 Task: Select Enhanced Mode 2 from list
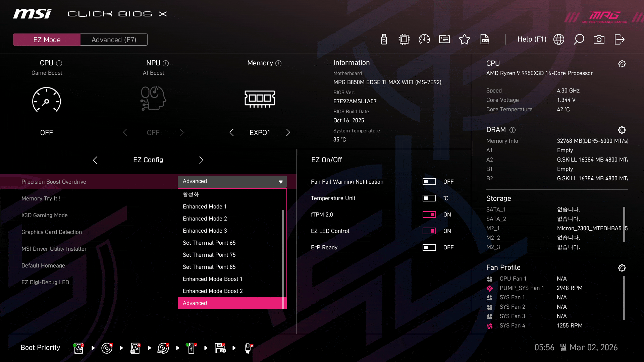pyautogui.click(x=205, y=219)
